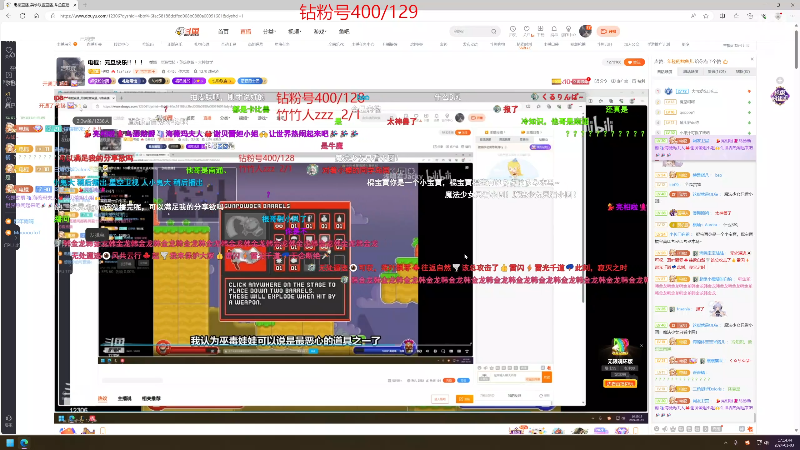The height and width of the screenshot is (450, 800).
Task: Click the first gift icon in bottom gift bar
Action: click(516, 430)
